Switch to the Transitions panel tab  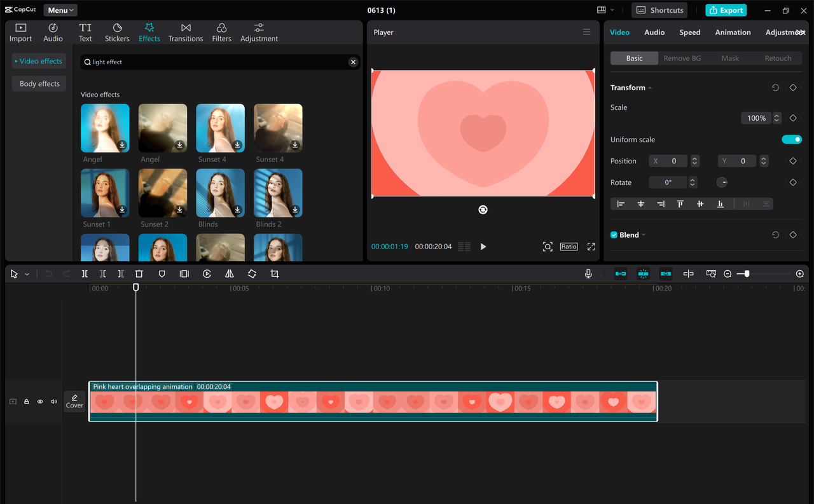(x=185, y=32)
